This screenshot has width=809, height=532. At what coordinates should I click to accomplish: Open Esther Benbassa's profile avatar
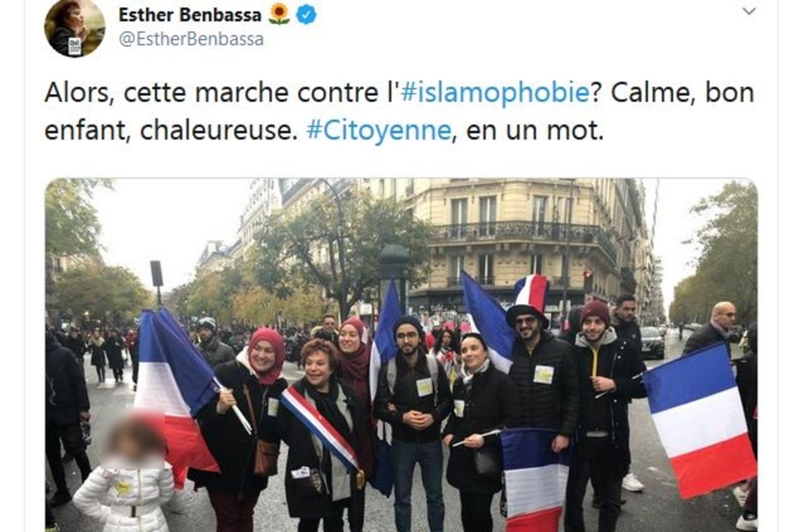(74, 27)
